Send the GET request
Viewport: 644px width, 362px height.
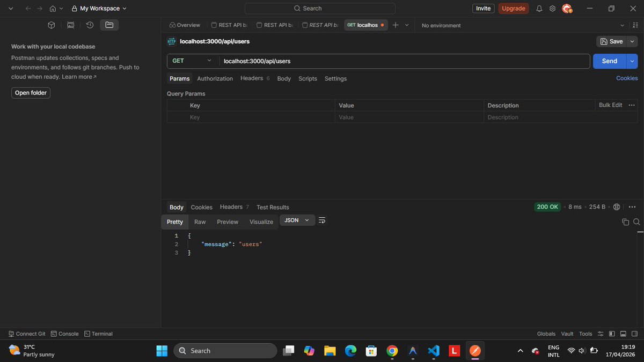coord(610,61)
